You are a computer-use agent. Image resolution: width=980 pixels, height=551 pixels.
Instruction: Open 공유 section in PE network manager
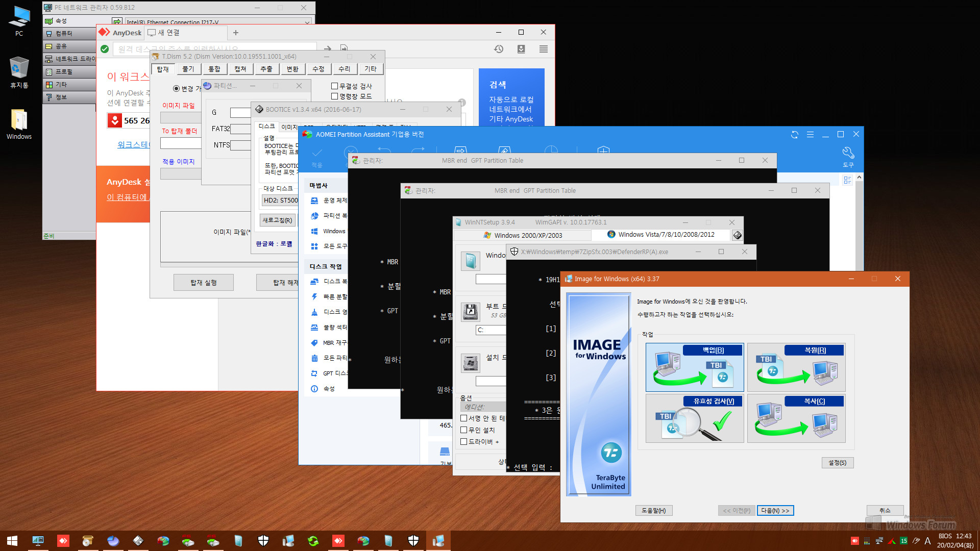69,46
